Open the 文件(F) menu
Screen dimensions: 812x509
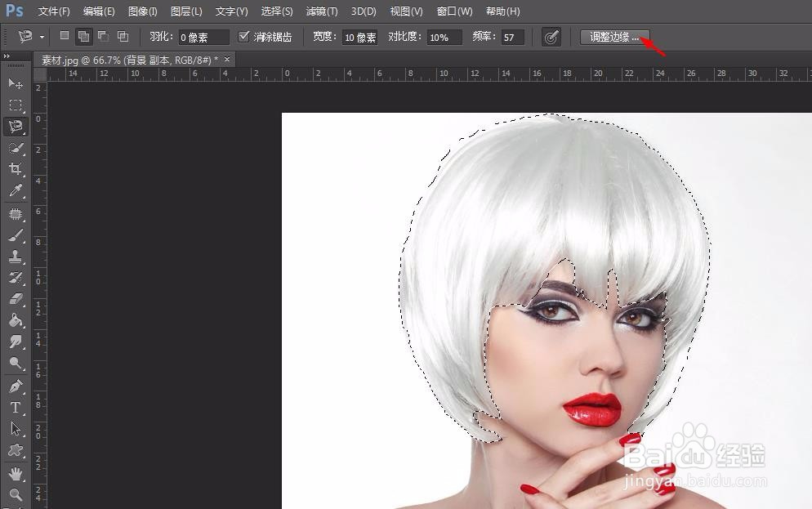point(53,11)
